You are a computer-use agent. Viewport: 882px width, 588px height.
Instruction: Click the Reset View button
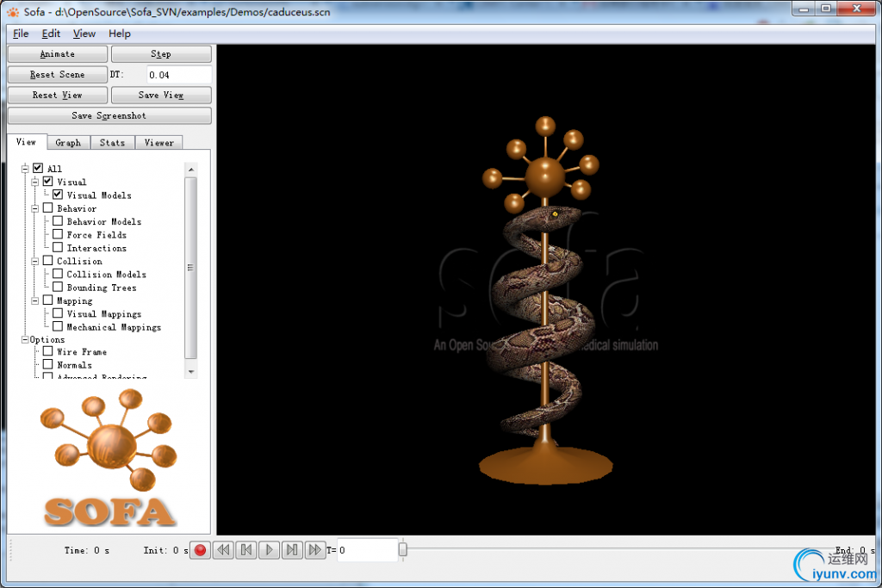[x=58, y=95]
